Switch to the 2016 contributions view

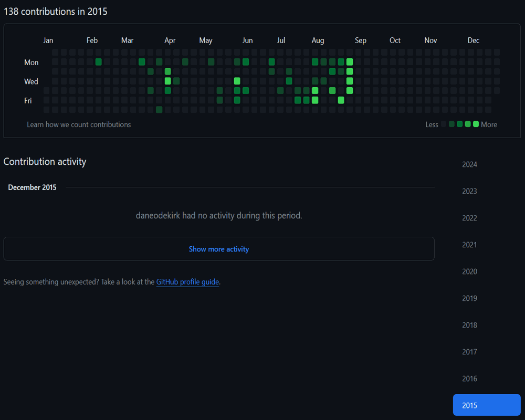(x=469, y=379)
